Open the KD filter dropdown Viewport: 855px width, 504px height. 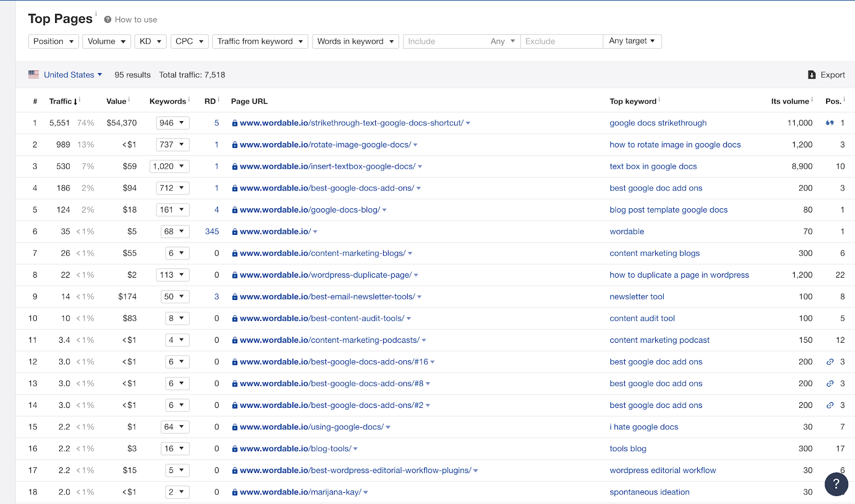[150, 41]
